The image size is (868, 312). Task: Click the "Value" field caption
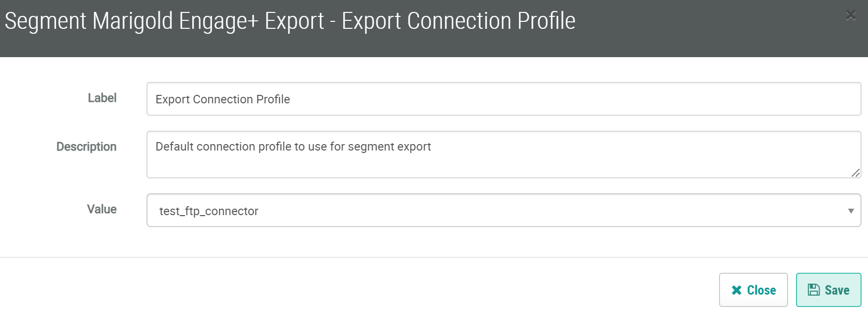[x=102, y=210]
